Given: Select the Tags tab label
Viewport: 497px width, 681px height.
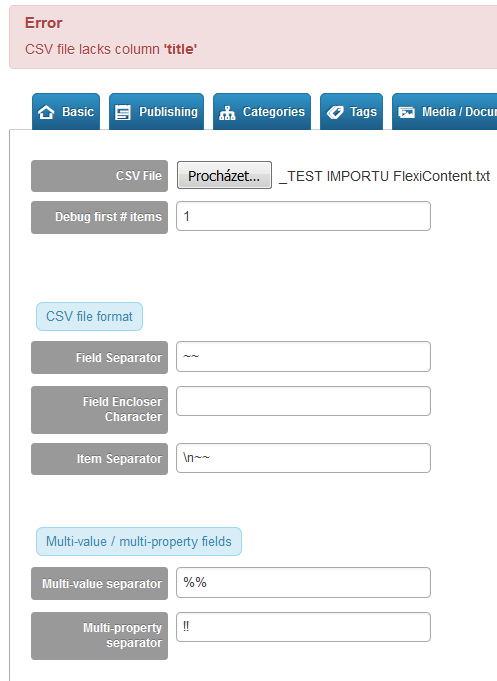Looking at the screenshot, I should click(x=363, y=112).
